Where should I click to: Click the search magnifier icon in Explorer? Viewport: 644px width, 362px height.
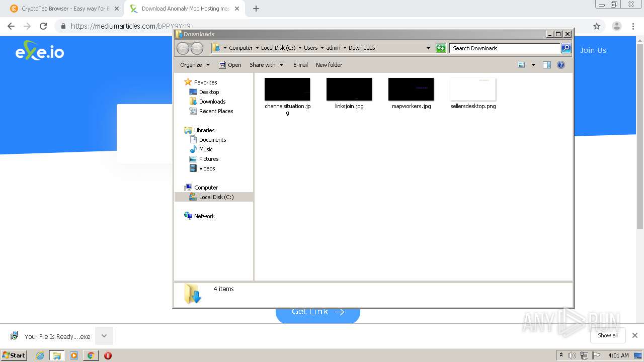click(x=566, y=48)
